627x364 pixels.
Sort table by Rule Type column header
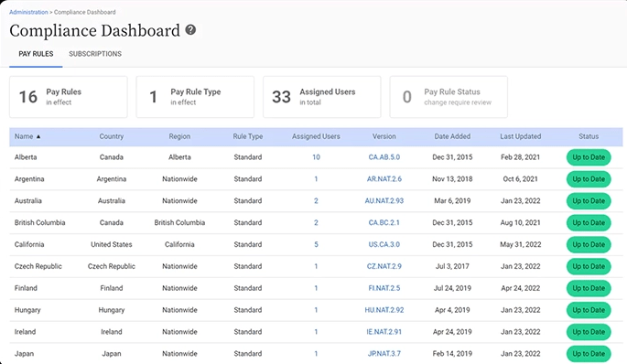pyautogui.click(x=248, y=136)
